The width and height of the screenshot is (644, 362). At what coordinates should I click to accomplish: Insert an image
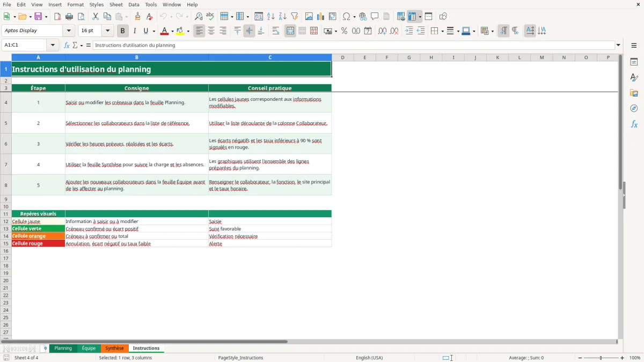309,17
